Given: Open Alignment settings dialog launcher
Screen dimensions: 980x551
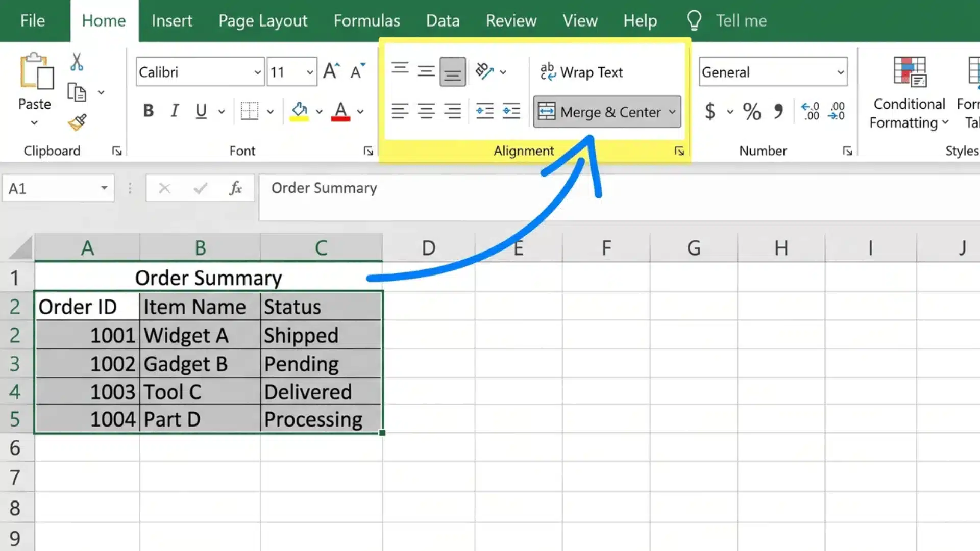Looking at the screenshot, I should coord(679,151).
